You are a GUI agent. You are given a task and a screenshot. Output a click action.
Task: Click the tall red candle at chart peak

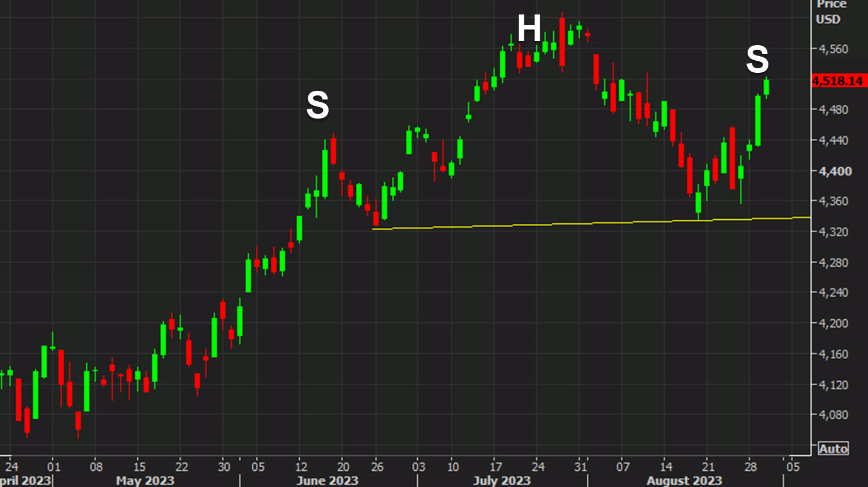click(x=562, y=42)
